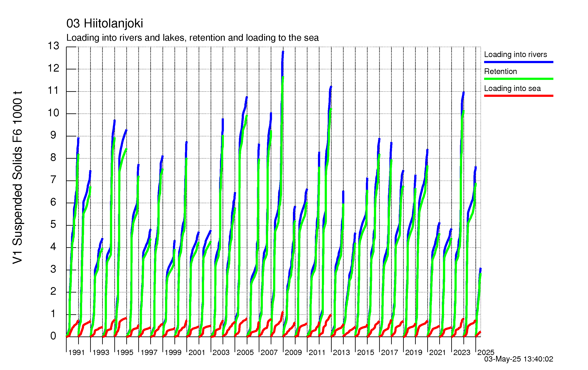Select the 'Loading into sea' legend label
This screenshot has width=588, height=370.
512,88
